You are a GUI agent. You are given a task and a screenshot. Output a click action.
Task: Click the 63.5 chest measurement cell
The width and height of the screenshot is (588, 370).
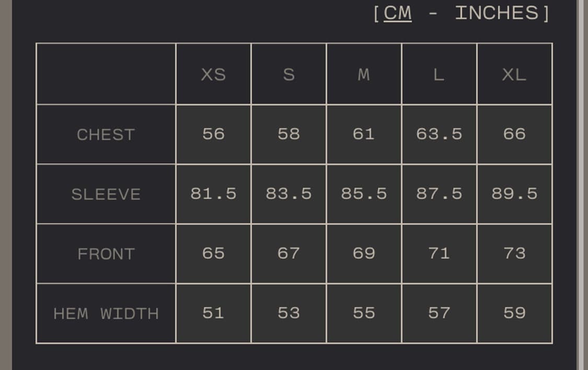[439, 134]
